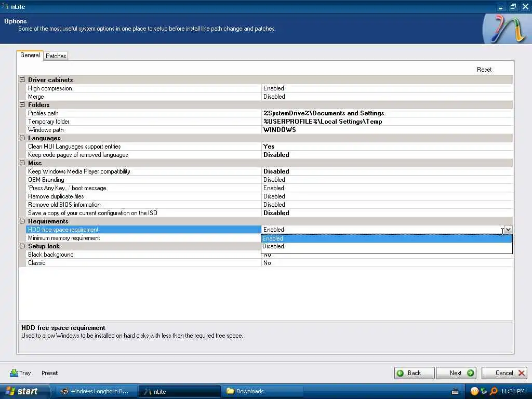
Task: Collapse the Requirements section
Action: coord(22,221)
